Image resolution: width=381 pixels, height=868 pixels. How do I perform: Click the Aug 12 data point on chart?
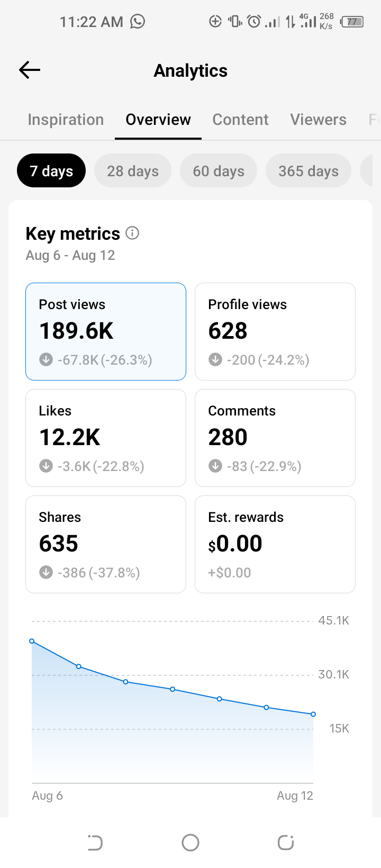313,714
